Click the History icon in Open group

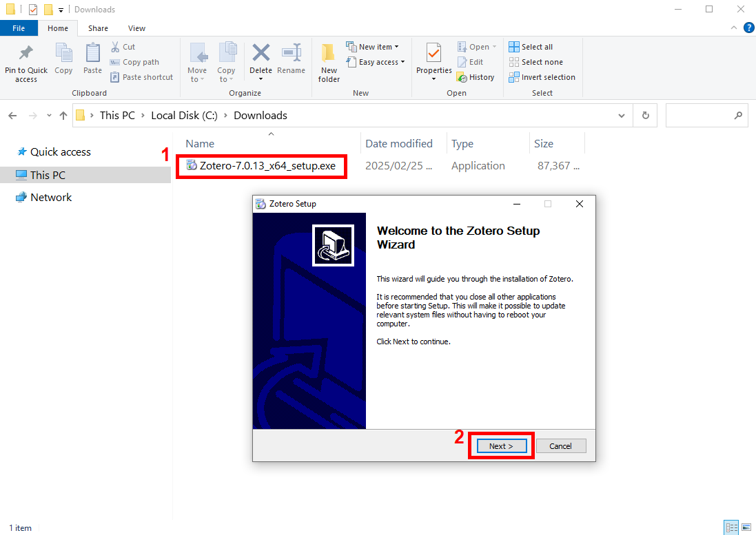click(462, 78)
